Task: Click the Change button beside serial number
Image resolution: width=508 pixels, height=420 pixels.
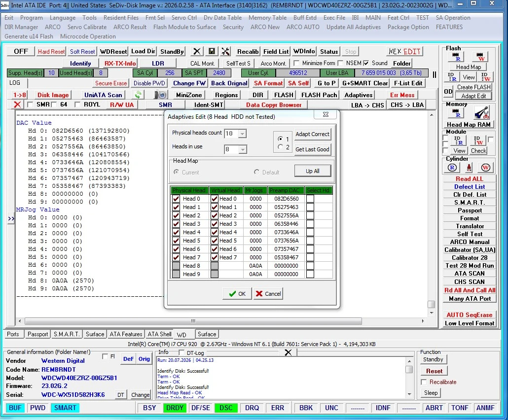Action: tap(140, 395)
